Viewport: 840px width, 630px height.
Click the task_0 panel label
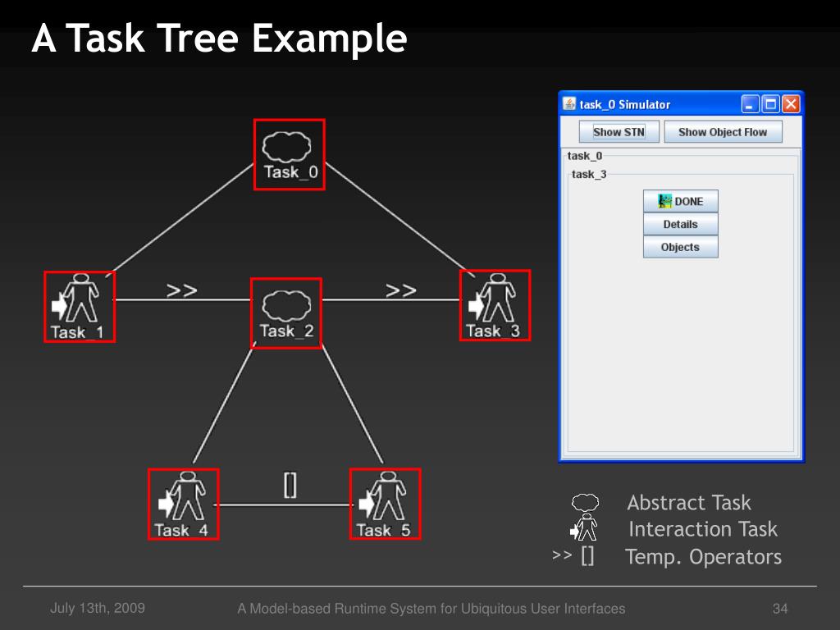[x=584, y=156]
